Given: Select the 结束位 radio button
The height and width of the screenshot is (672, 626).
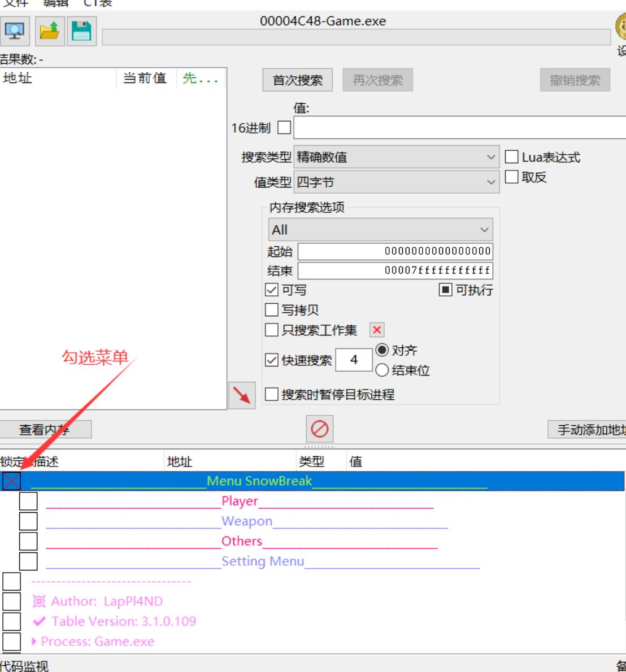Looking at the screenshot, I should [382, 370].
